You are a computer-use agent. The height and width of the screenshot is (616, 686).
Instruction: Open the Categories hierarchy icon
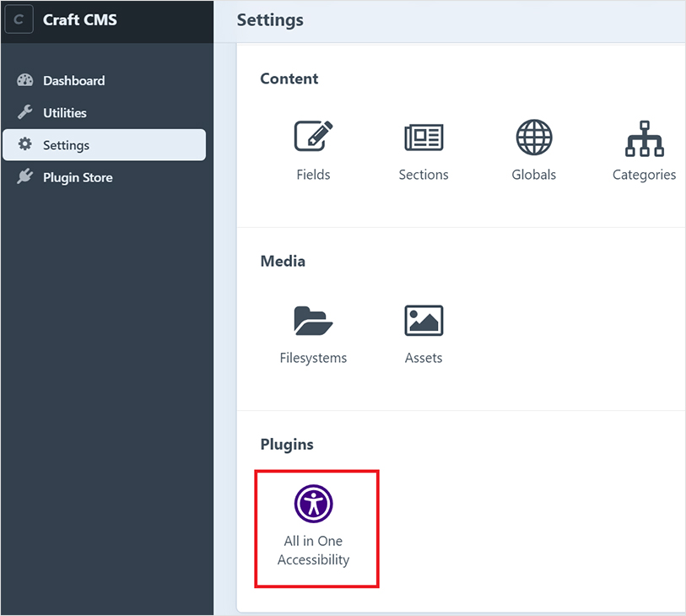(645, 138)
